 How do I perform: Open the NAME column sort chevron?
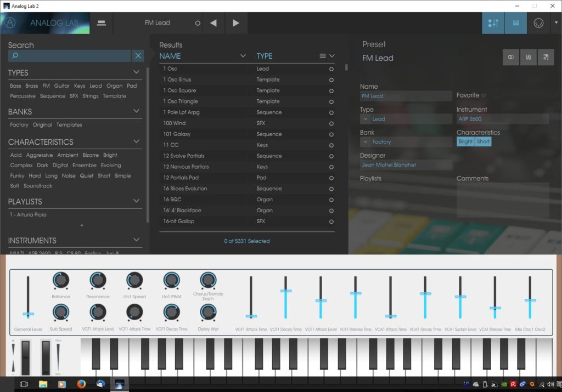click(x=243, y=56)
